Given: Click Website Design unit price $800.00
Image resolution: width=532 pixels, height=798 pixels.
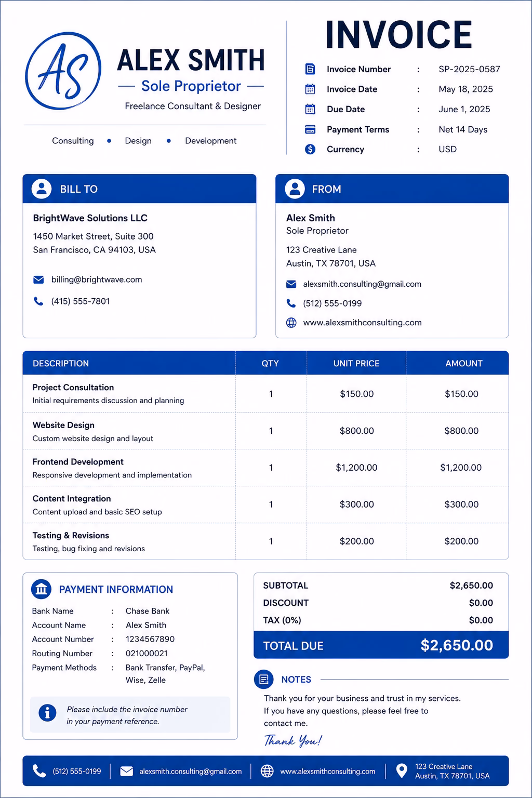Looking at the screenshot, I should pyautogui.click(x=357, y=431).
